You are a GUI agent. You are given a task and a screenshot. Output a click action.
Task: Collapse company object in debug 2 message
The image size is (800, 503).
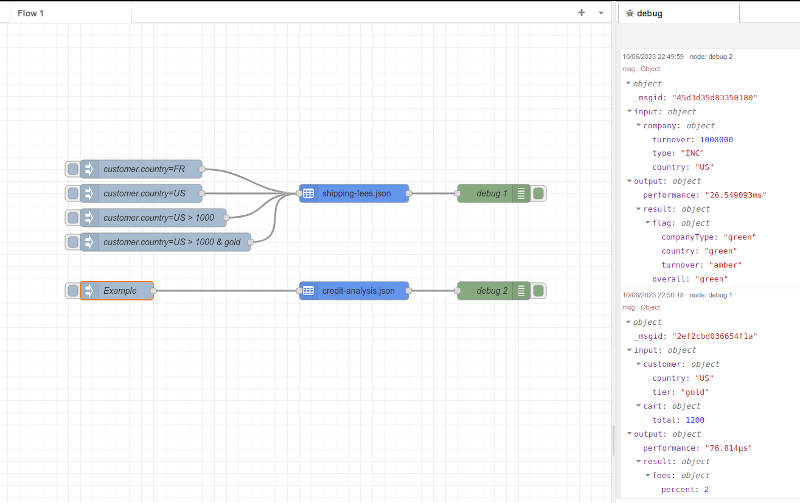[x=638, y=125]
